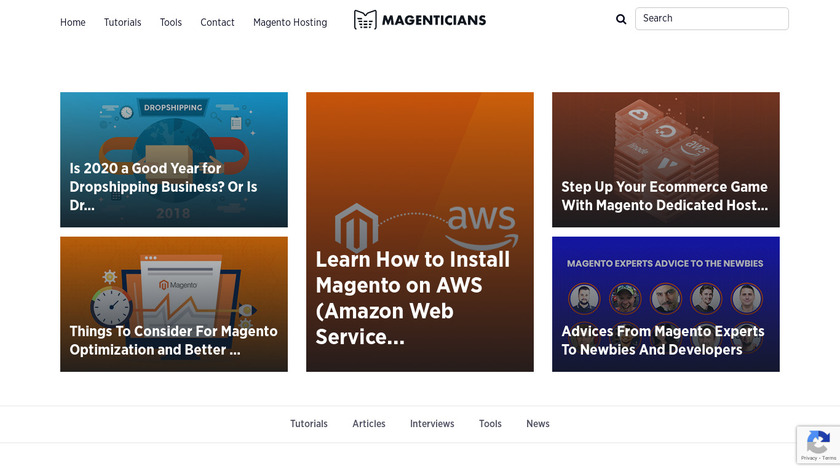The image size is (840, 472).
Task: Focus the Search input field
Action: [711, 19]
